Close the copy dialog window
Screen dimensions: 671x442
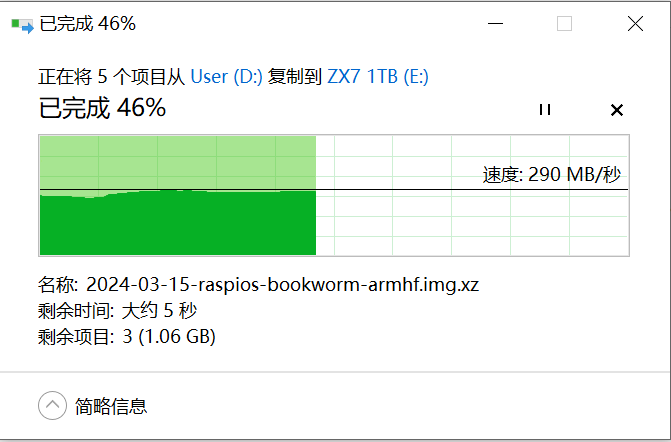coord(635,24)
